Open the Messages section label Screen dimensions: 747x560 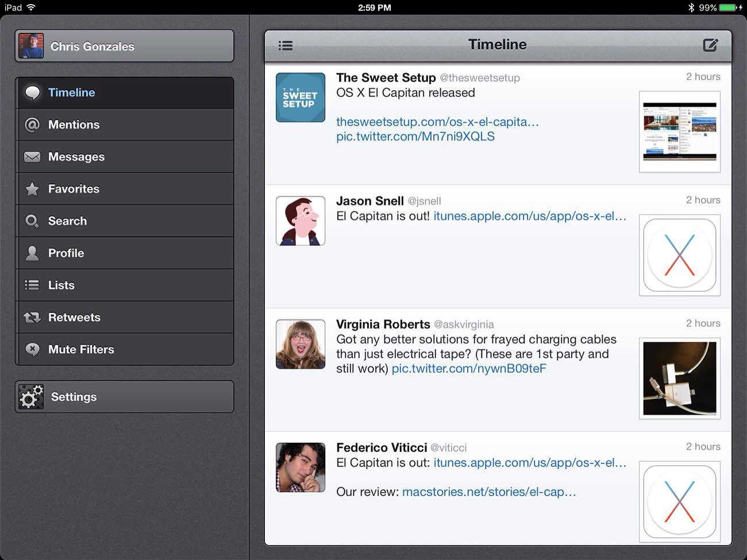pos(76,157)
